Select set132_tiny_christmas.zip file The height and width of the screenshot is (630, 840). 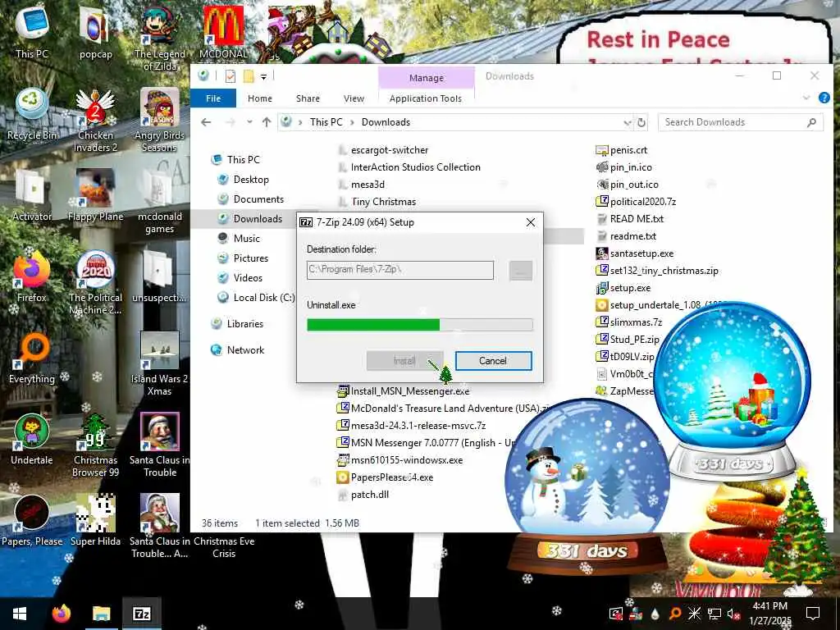[664, 270]
